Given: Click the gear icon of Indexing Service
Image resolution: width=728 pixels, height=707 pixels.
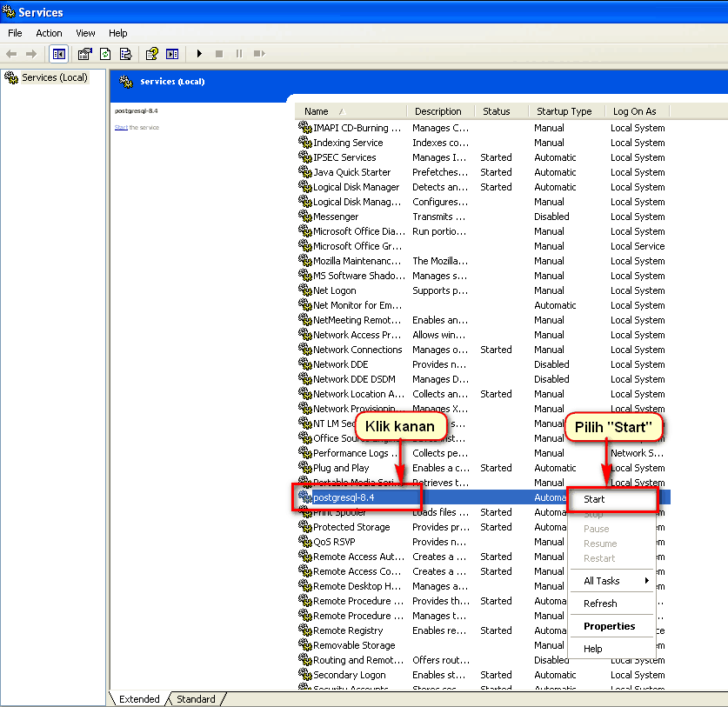Looking at the screenshot, I should pyautogui.click(x=304, y=142).
